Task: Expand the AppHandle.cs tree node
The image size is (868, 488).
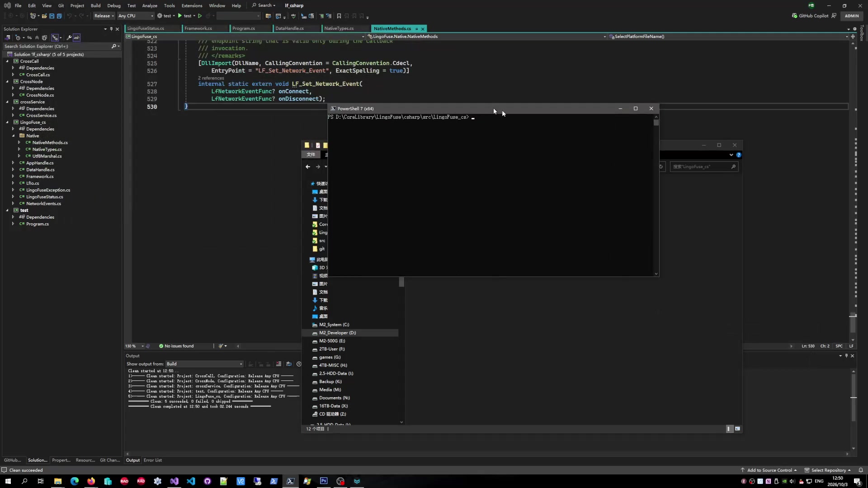Action: [13, 163]
